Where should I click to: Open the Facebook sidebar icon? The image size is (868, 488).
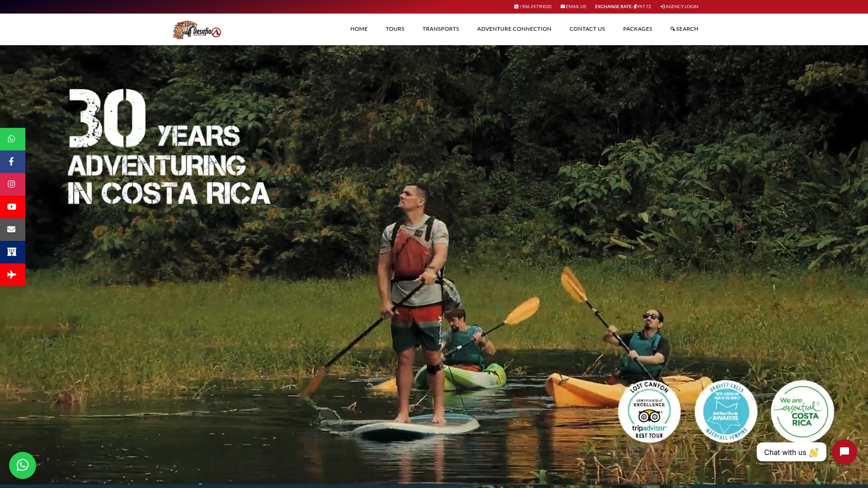[12, 162]
